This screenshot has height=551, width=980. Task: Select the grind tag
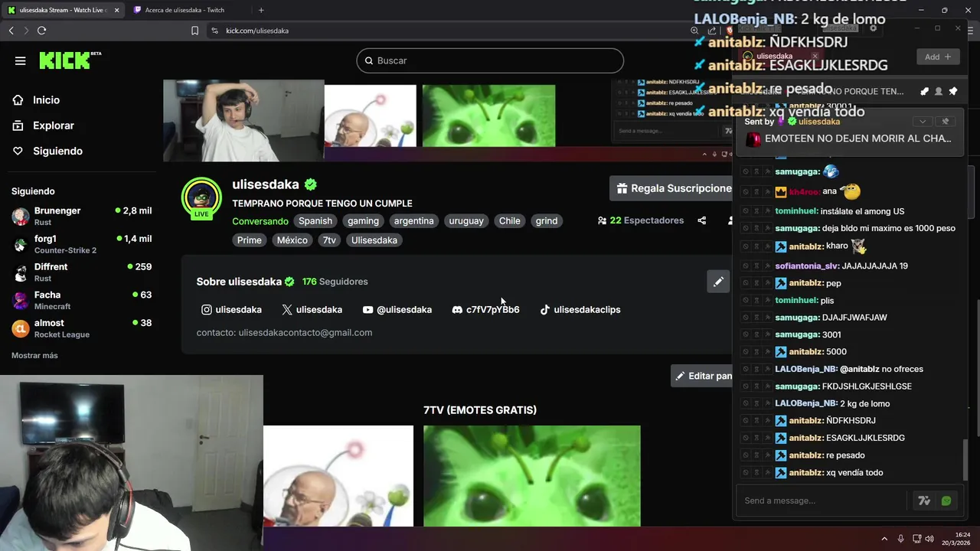click(547, 220)
